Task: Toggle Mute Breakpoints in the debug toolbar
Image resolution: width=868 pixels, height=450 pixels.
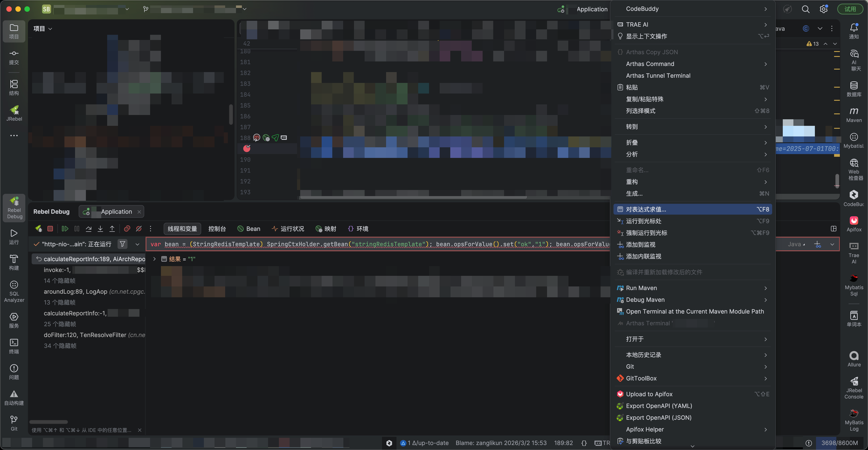Action: [139, 229]
